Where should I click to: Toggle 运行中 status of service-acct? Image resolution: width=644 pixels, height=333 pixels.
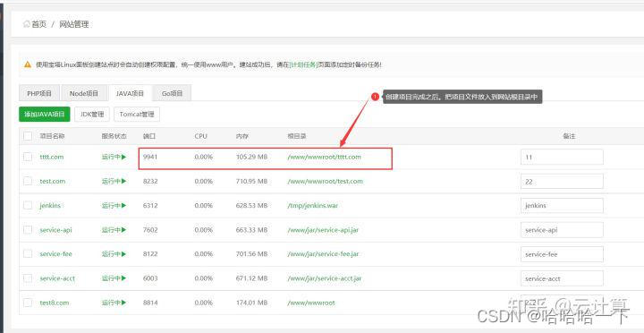coord(114,278)
